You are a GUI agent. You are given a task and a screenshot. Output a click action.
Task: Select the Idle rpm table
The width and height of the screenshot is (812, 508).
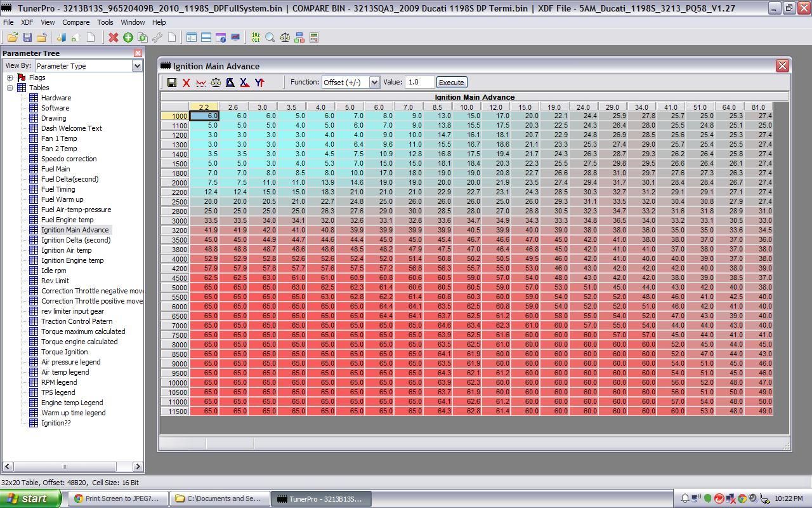click(x=53, y=271)
